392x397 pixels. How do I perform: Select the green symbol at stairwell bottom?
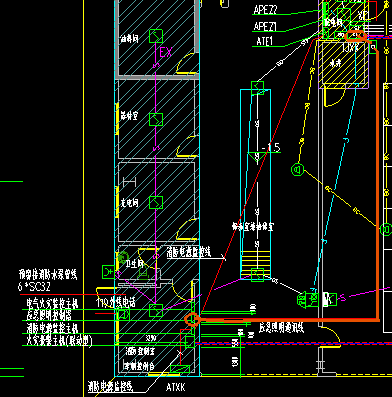(x=257, y=275)
